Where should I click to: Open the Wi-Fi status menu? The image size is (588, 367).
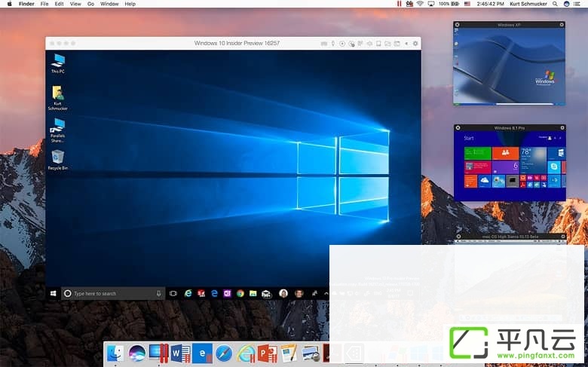point(420,4)
